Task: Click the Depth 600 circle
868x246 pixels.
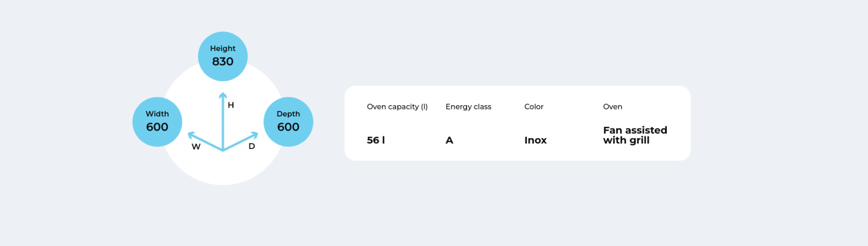Action: pyautogui.click(x=288, y=122)
